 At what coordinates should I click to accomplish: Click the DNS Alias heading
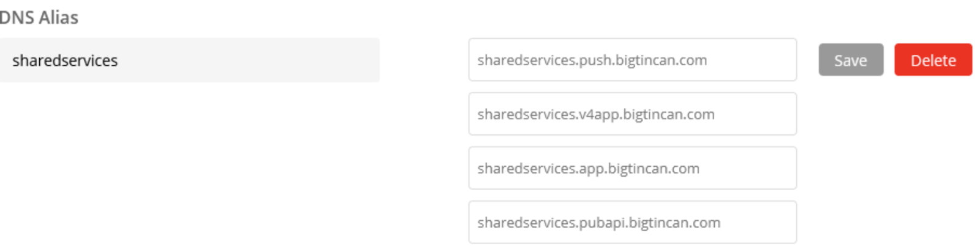point(39,18)
